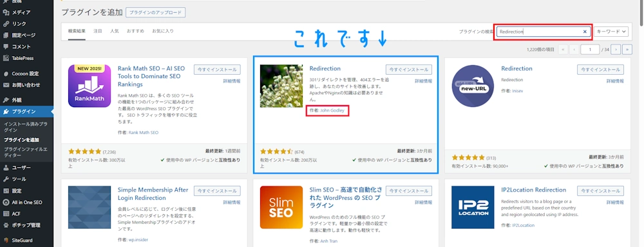The width and height of the screenshot is (644, 247).
Task: Click the Redirection flower thumbnail
Action: pyautogui.click(x=281, y=86)
